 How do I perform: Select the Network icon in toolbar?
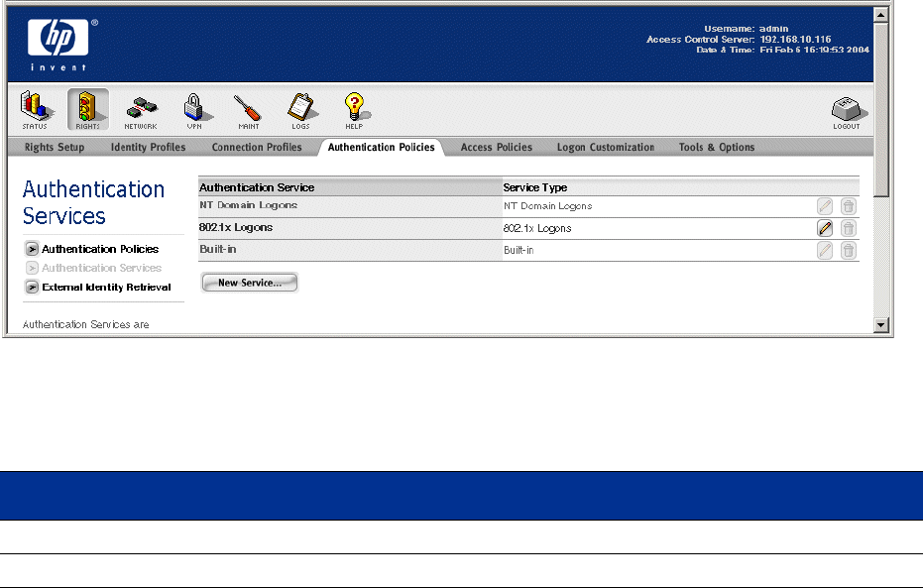pyautogui.click(x=140, y=109)
